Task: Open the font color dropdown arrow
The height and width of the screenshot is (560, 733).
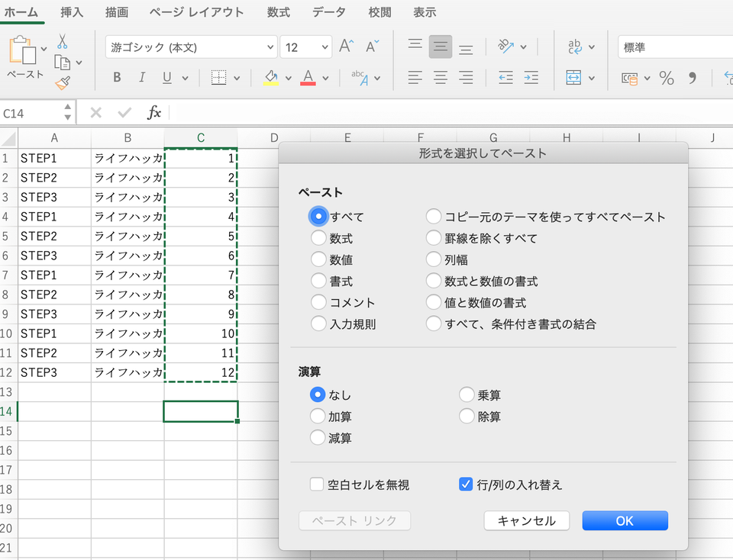Action: click(x=325, y=79)
